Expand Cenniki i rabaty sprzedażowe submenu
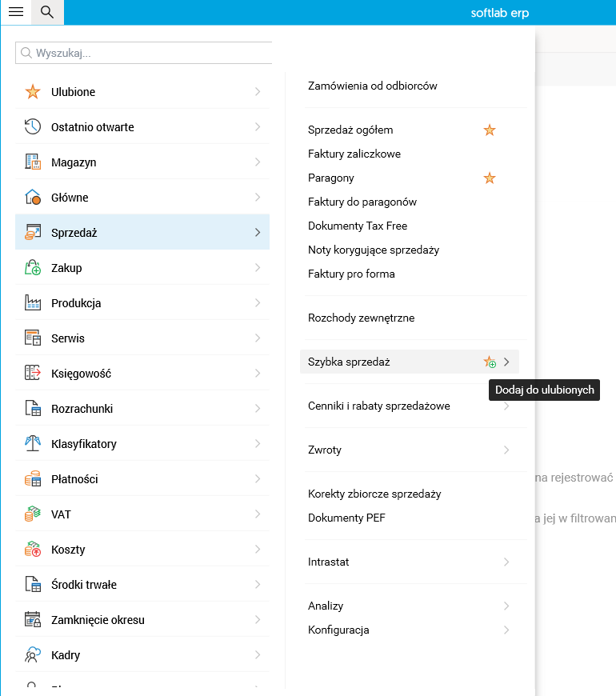The image size is (616, 696). pos(506,406)
